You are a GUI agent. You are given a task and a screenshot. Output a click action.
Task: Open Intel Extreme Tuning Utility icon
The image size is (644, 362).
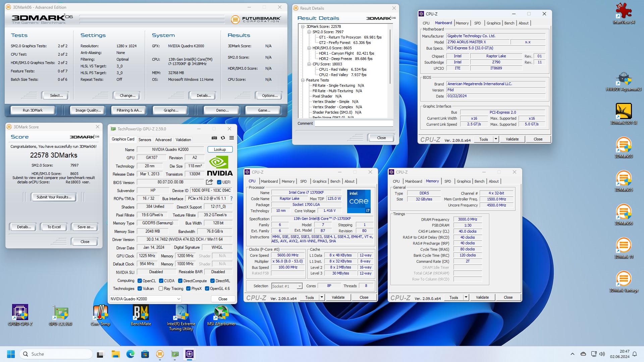(181, 317)
